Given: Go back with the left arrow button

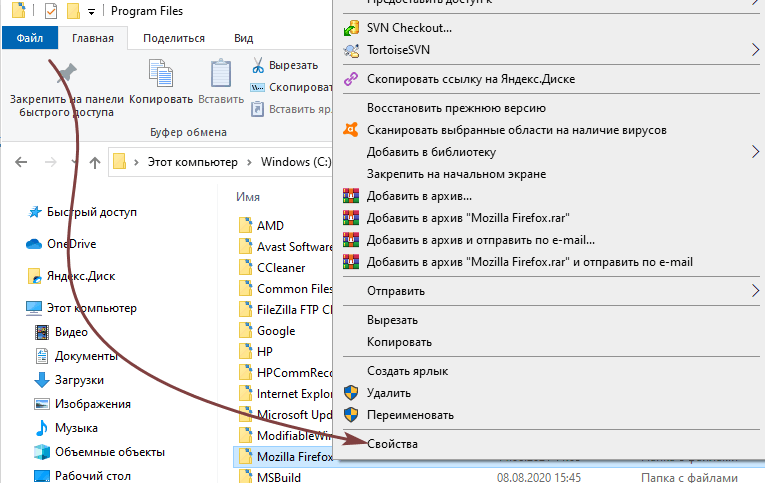Looking at the screenshot, I should click(21, 162).
